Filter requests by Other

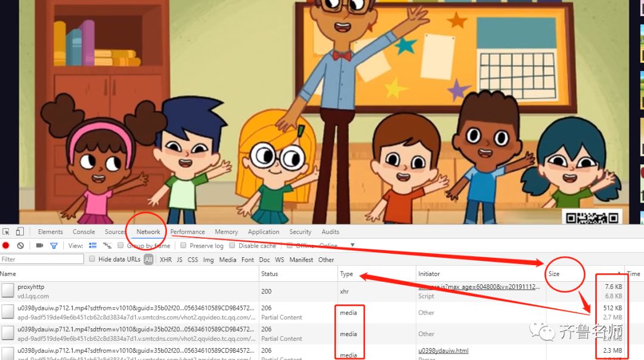point(326,260)
